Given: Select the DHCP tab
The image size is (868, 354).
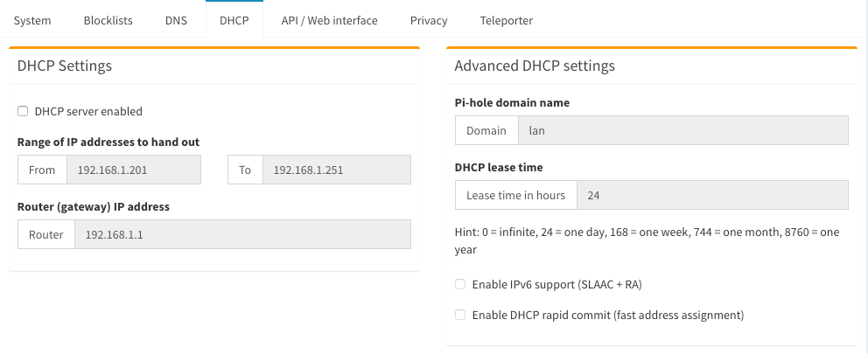Looking at the screenshot, I should point(234,19).
